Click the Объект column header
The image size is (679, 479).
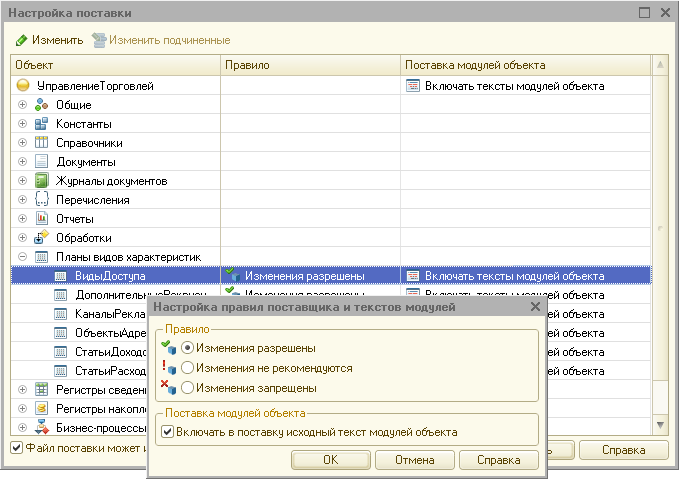(x=116, y=65)
